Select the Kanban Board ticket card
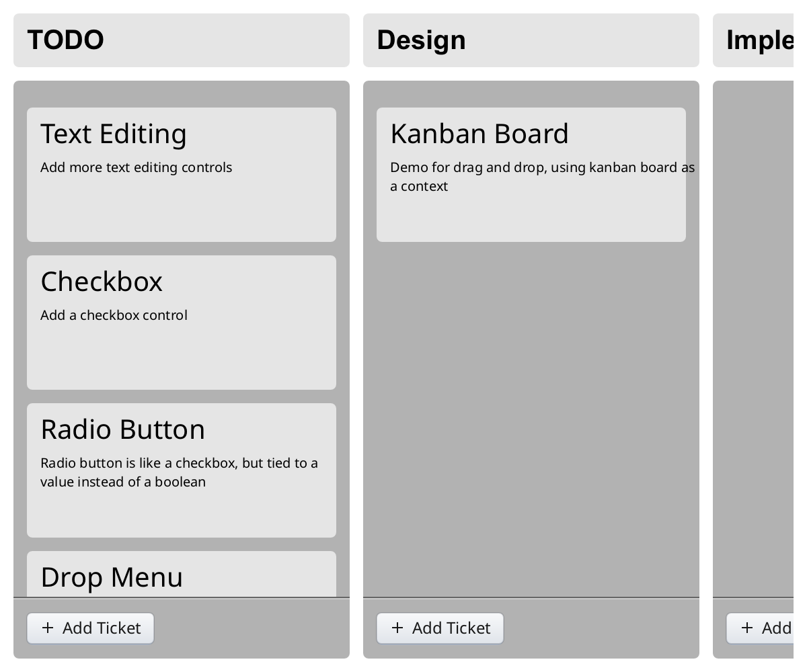The image size is (807, 672). click(x=531, y=175)
